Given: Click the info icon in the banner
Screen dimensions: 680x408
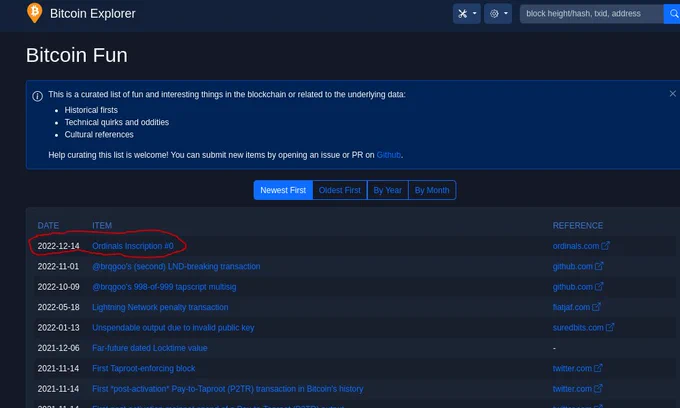Looking at the screenshot, I should coord(38,96).
